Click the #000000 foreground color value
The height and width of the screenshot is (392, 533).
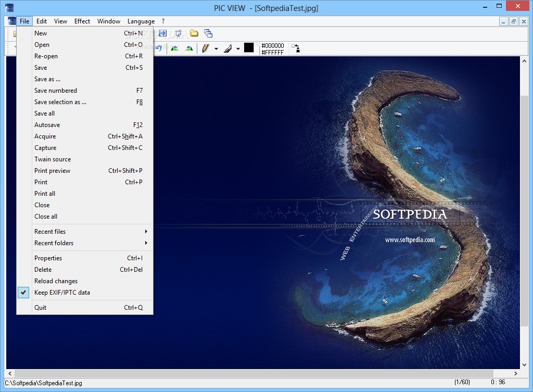pos(273,46)
